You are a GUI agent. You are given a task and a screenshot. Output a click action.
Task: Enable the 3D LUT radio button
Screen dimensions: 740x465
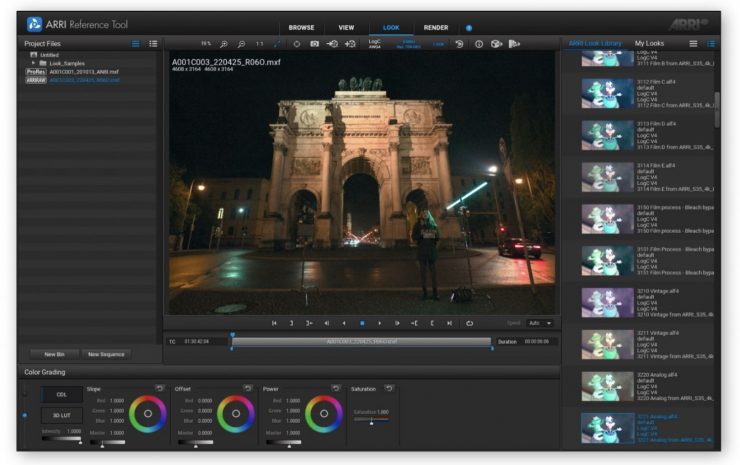24,414
